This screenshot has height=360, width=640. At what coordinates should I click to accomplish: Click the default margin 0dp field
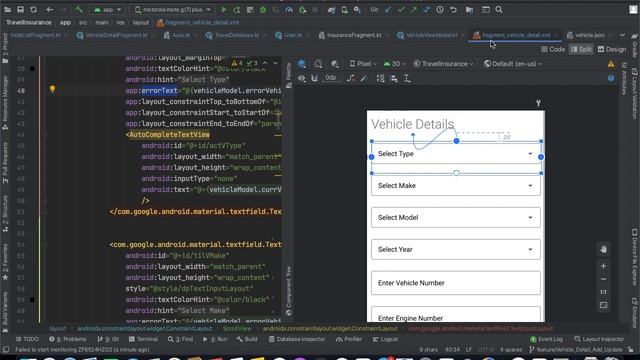[x=331, y=78]
